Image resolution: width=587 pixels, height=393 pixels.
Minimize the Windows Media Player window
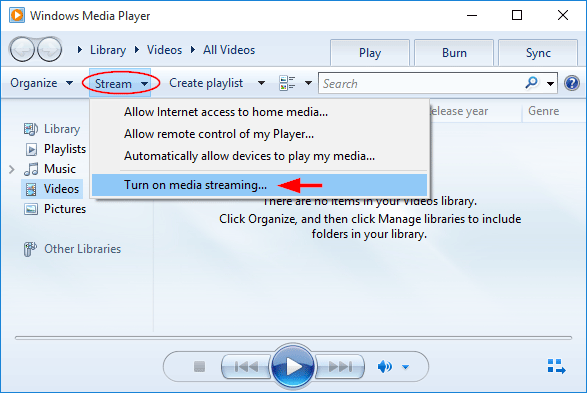472,15
